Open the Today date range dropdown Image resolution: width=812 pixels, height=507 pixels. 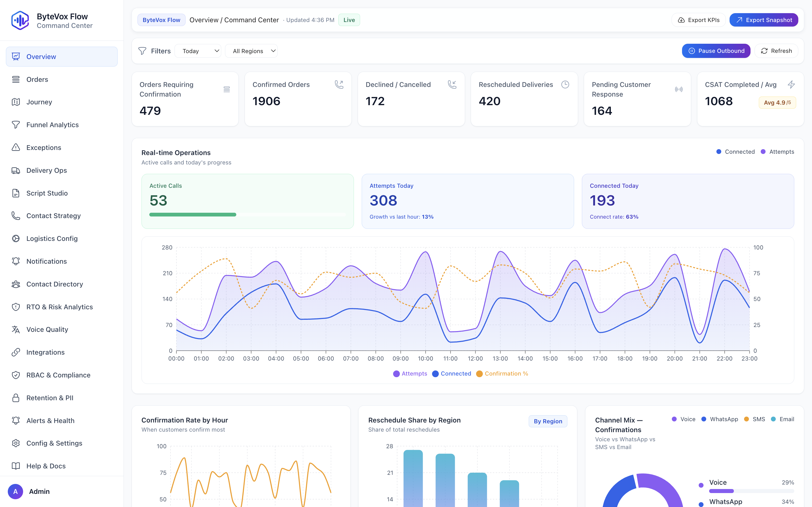198,51
